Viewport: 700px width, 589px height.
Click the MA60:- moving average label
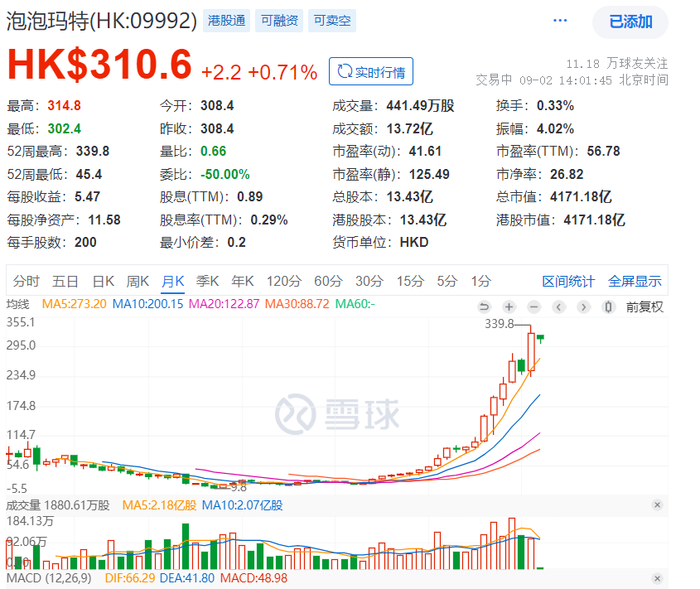[355, 304]
